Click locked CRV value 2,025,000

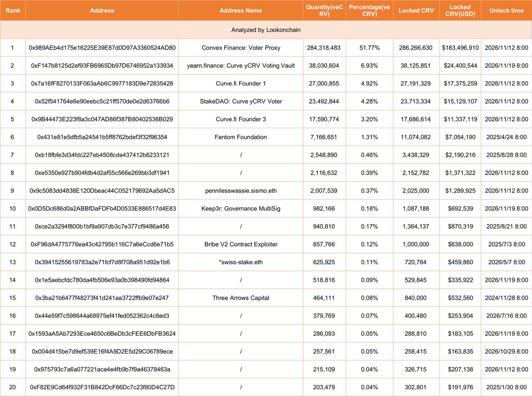coord(415,191)
